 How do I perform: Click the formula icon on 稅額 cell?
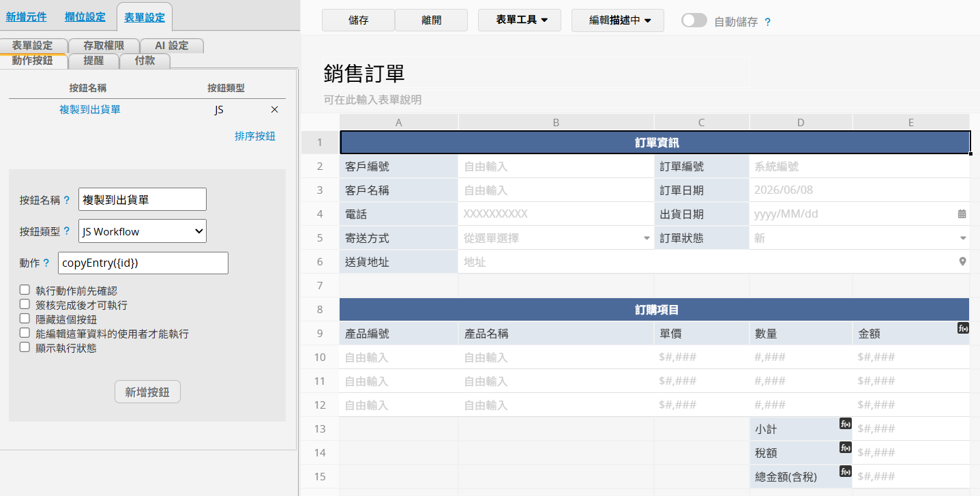pyautogui.click(x=846, y=448)
